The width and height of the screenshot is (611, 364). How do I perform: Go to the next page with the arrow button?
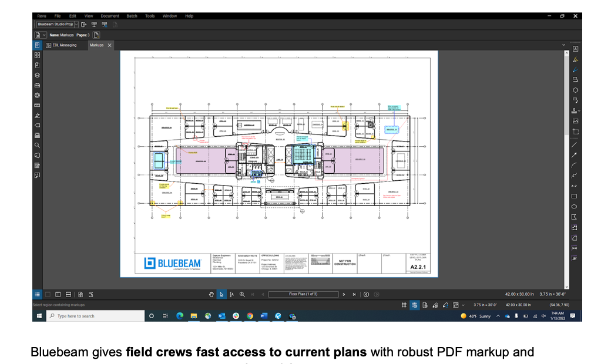pyautogui.click(x=344, y=294)
